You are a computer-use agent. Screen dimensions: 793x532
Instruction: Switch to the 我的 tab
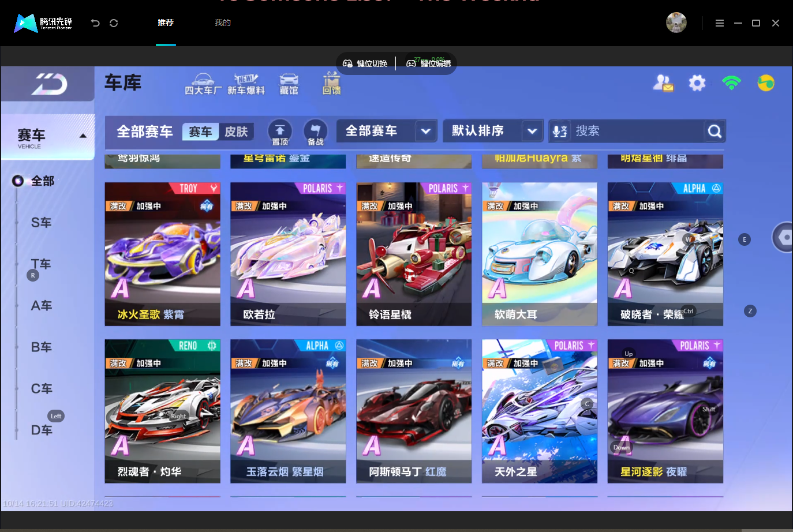click(x=223, y=23)
